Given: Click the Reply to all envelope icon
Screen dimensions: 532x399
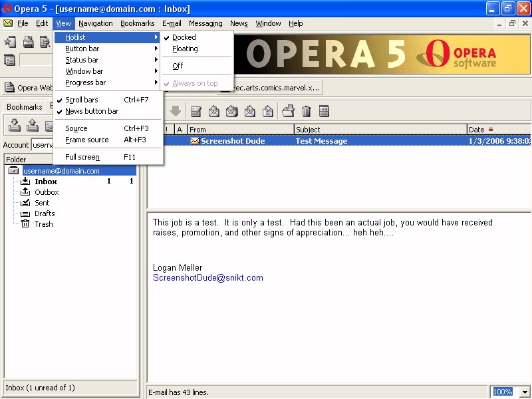Looking at the screenshot, I should (x=231, y=111).
